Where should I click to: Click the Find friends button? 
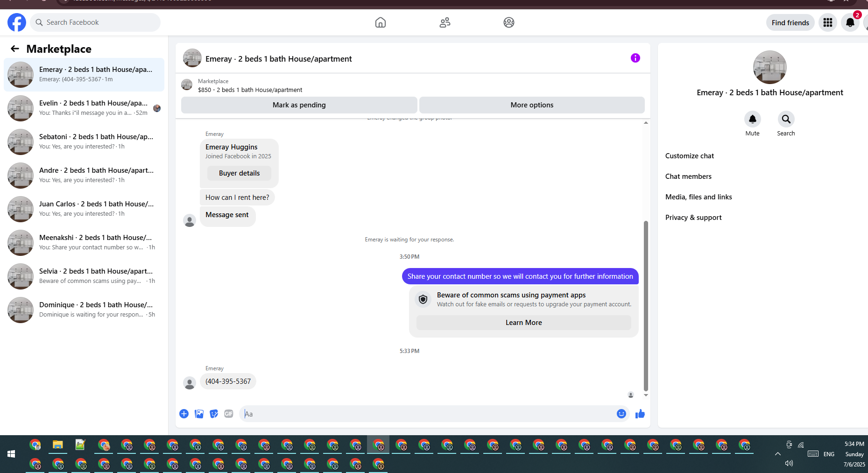790,22
